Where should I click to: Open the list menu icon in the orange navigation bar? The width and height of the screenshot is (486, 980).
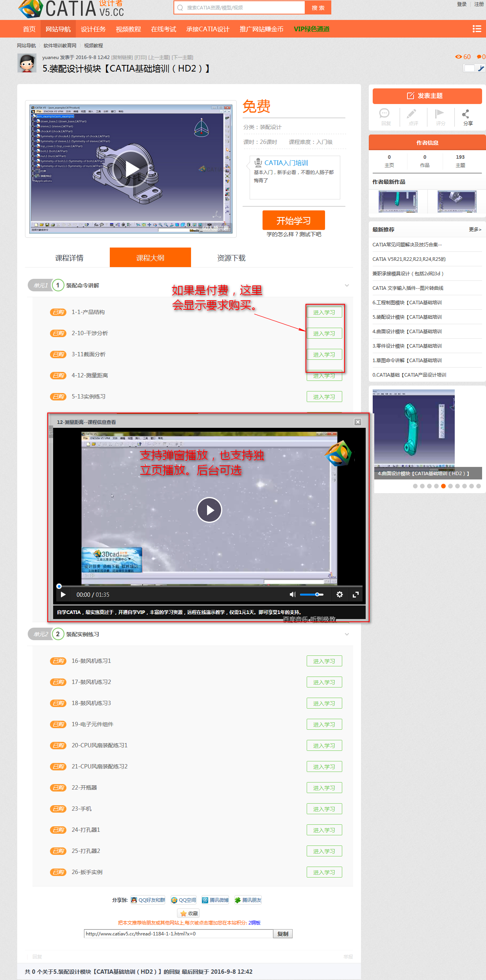click(x=477, y=29)
